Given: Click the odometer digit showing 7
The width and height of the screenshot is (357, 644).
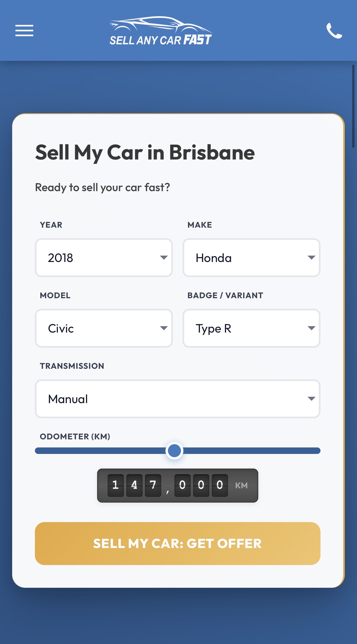Looking at the screenshot, I should click(x=153, y=485).
